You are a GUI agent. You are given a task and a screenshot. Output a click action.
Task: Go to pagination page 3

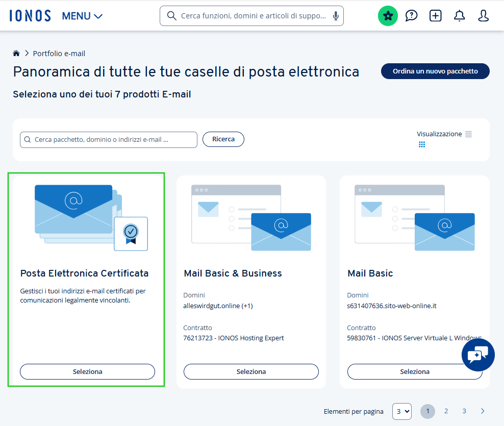[x=464, y=411]
